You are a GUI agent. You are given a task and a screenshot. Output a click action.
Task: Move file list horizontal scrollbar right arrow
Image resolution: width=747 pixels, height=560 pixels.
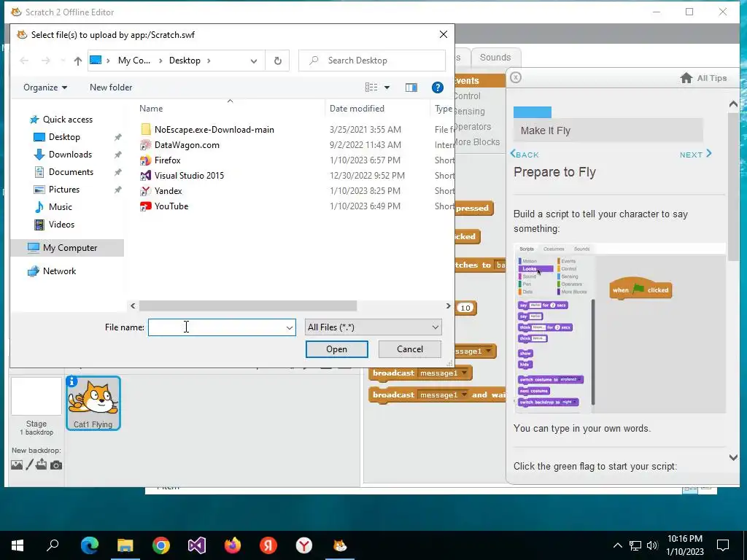448,306
